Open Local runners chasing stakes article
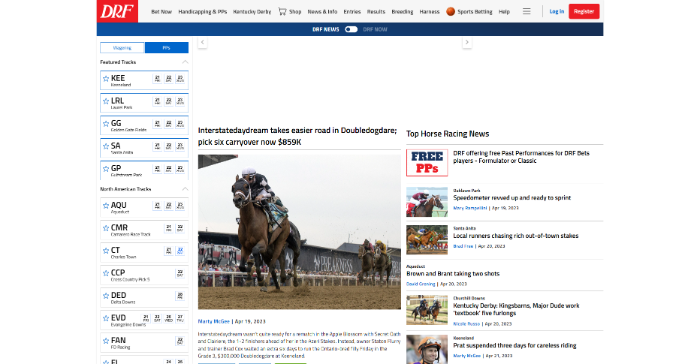 tap(516, 236)
